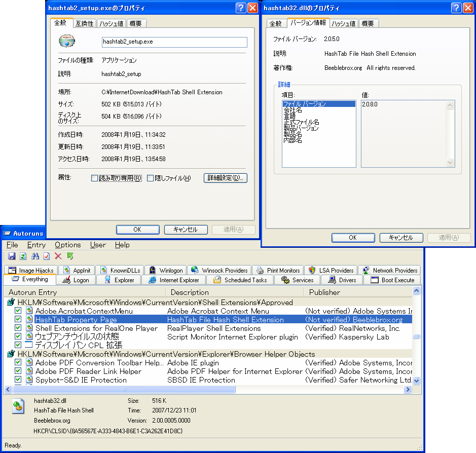The image size is (476, 453).
Task: Click OK in hashtab2_setup.exe properties dialog
Action: [137, 230]
